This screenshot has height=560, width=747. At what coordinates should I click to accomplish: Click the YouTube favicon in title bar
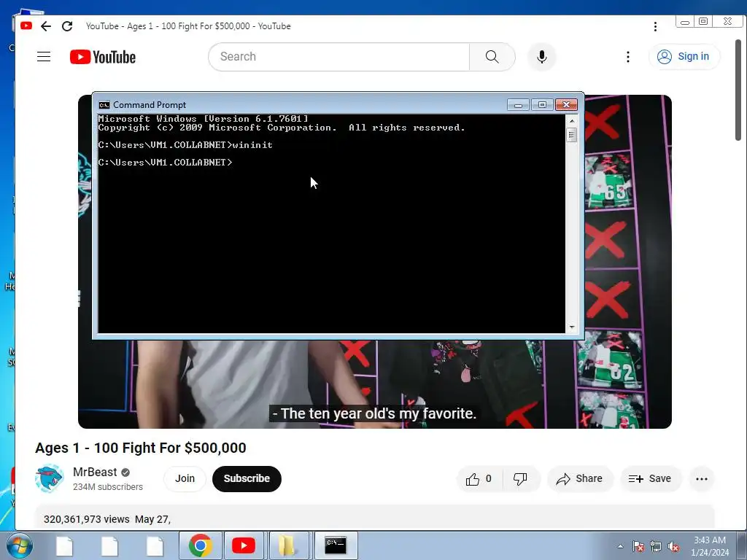pyautogui.click(x=26, y=26)
